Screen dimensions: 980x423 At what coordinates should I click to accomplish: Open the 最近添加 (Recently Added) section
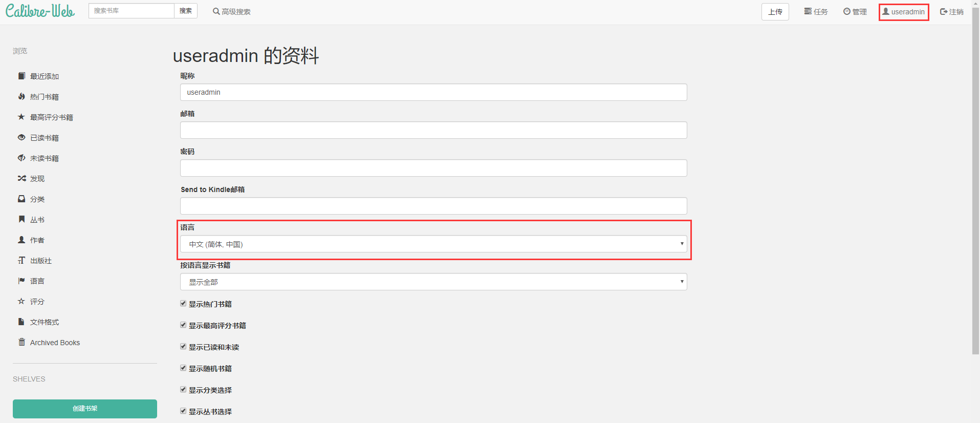(x=43, y=76)
